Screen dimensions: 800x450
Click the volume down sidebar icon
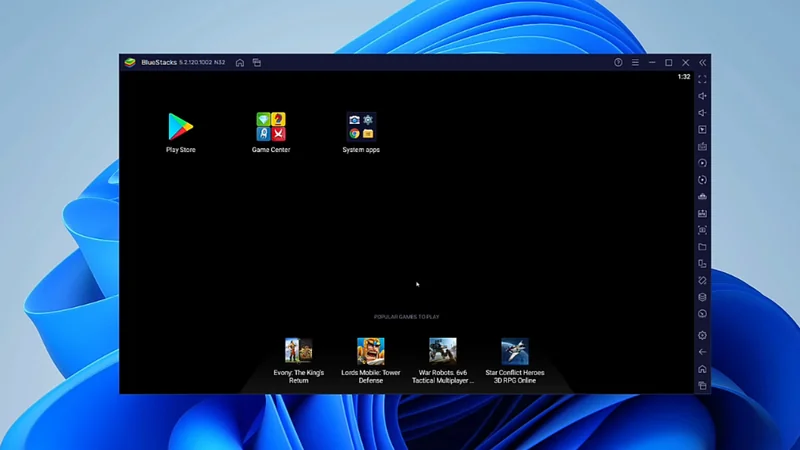click(702, 113)
